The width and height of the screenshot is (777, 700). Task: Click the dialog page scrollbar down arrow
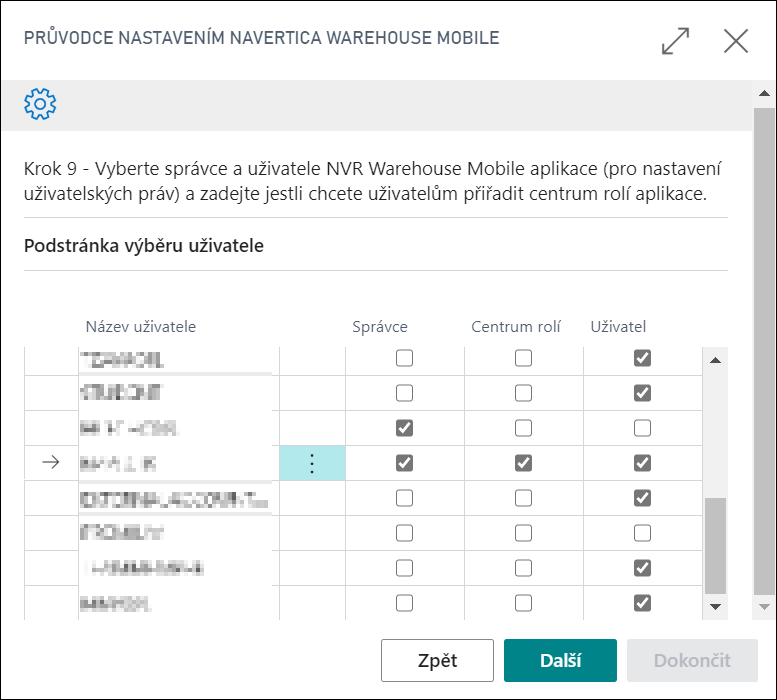764,607
